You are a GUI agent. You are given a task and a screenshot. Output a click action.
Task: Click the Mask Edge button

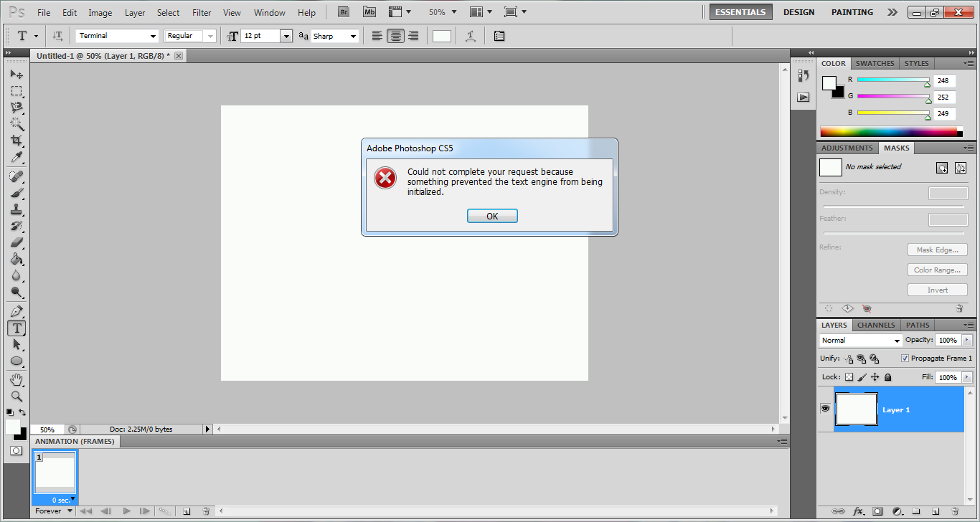(x=937, y=250)
